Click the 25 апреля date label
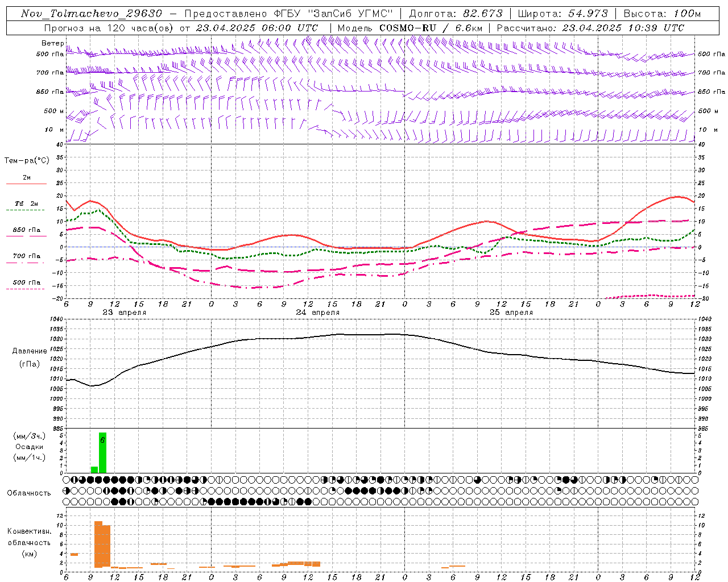Image resolution: width=728 pixels, height=582 pixels. point(511,313)
